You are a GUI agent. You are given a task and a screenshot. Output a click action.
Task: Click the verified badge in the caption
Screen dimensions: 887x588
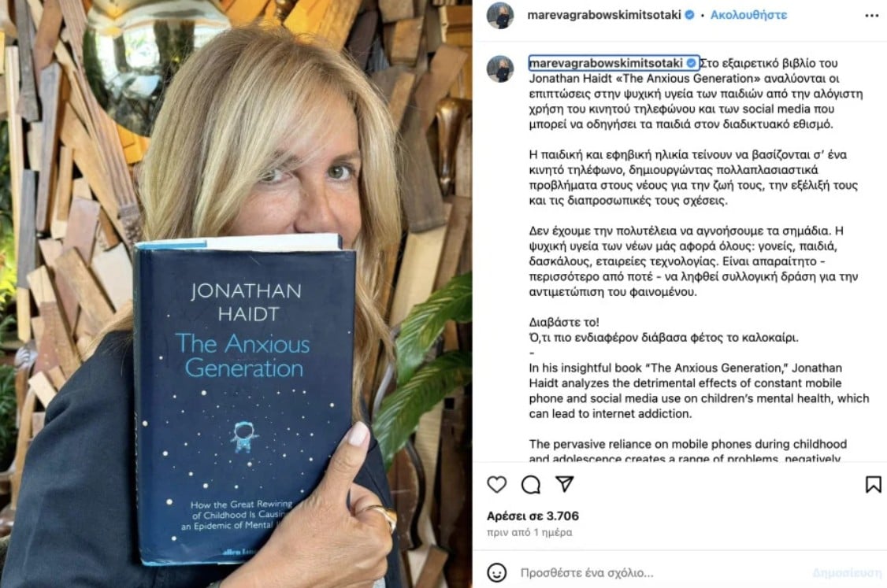click(691, 63)
